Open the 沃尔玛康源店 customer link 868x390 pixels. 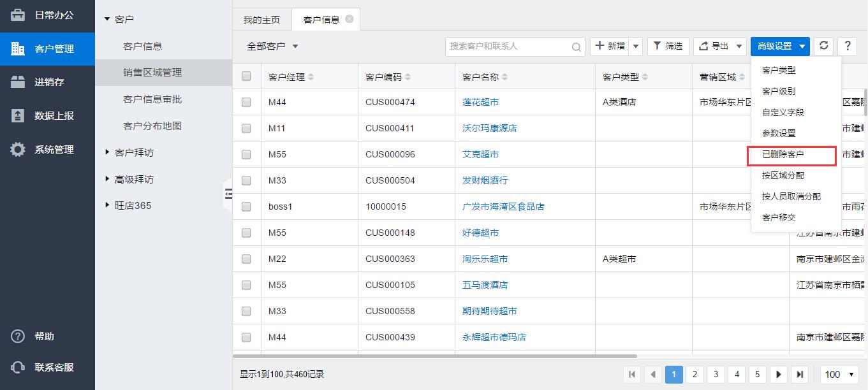click(x=489, y=128)
